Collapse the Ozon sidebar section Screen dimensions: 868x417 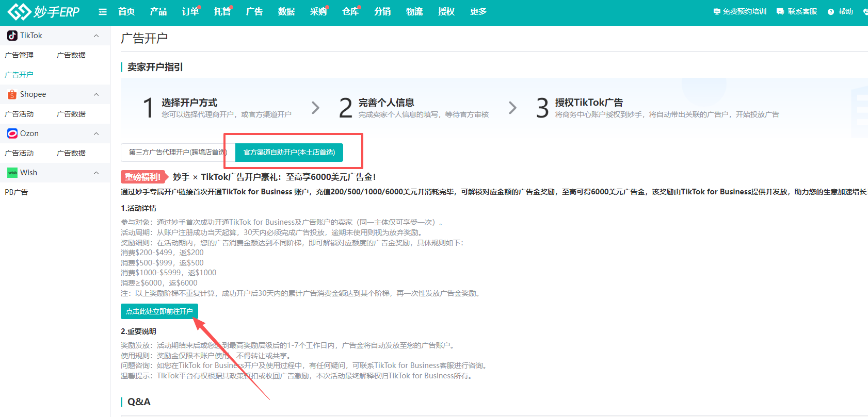[96, 134]
